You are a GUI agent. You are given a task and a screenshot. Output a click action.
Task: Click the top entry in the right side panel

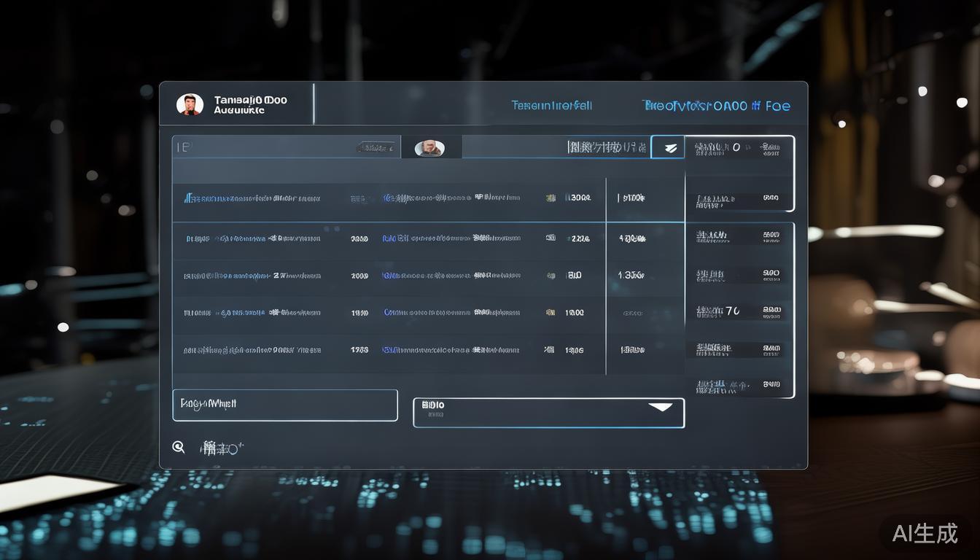[738, 148]
